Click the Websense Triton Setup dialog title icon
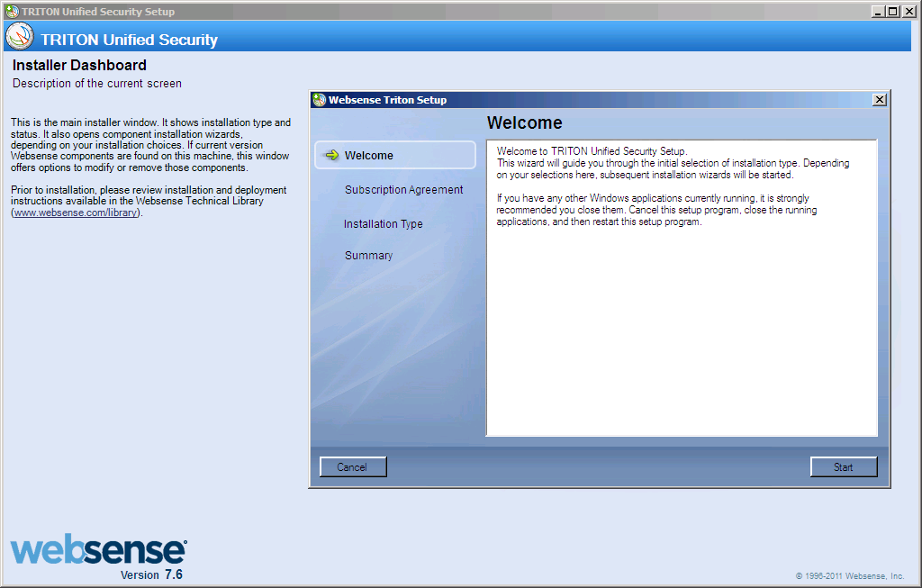This screenshot has width=922, height=588. (320, 100)
